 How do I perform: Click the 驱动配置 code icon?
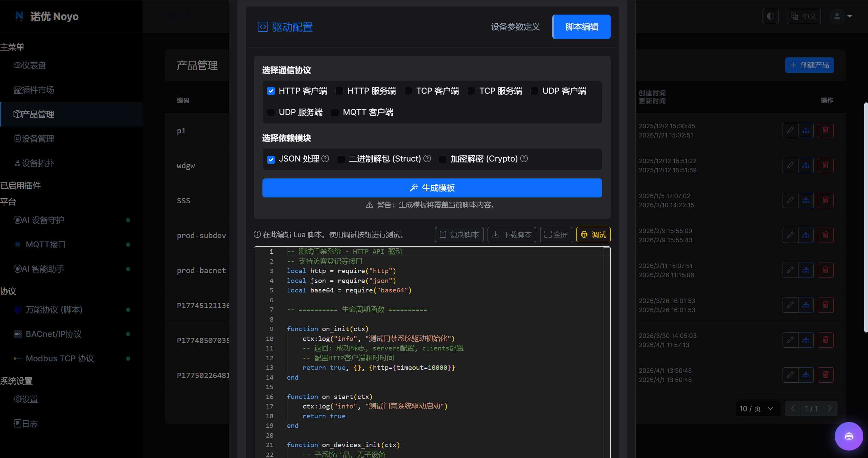click(263, 27)
